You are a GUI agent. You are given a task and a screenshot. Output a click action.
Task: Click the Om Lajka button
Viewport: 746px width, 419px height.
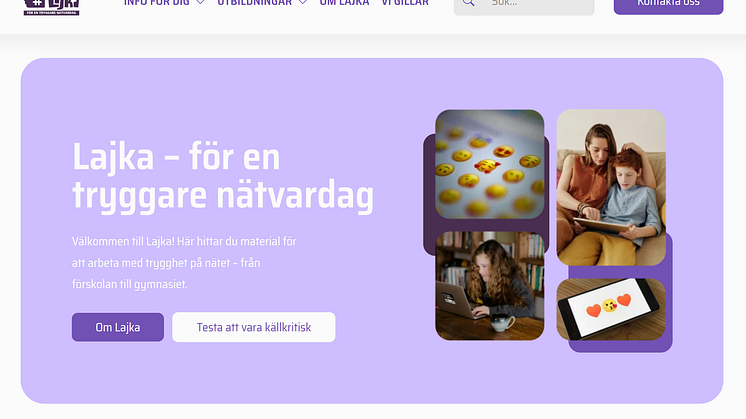click(118, 327)
